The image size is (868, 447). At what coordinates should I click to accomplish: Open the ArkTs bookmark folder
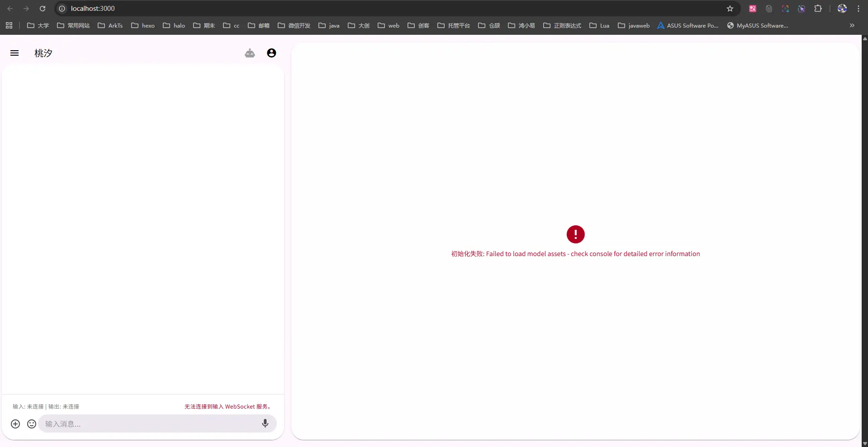[x=110, y=25]
